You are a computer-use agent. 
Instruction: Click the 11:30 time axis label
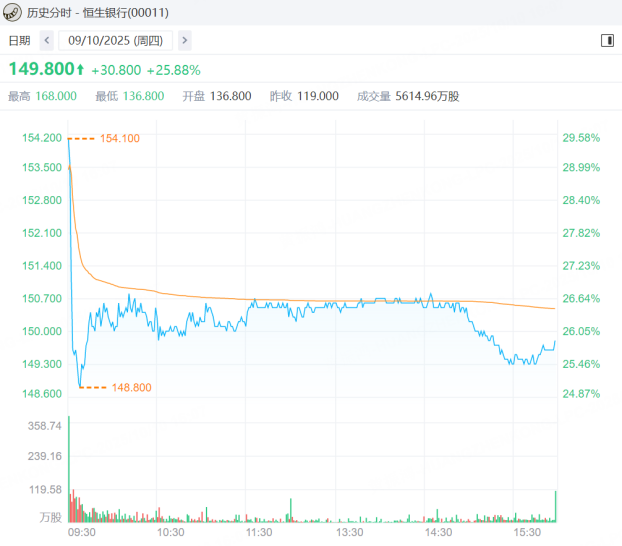[259, 532]
